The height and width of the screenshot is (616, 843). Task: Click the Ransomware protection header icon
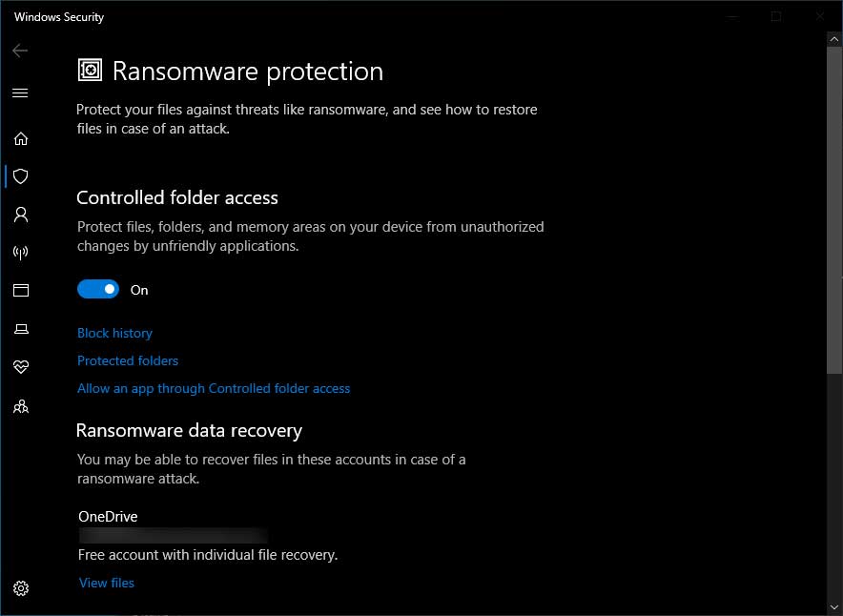click(x=89, y=70)
